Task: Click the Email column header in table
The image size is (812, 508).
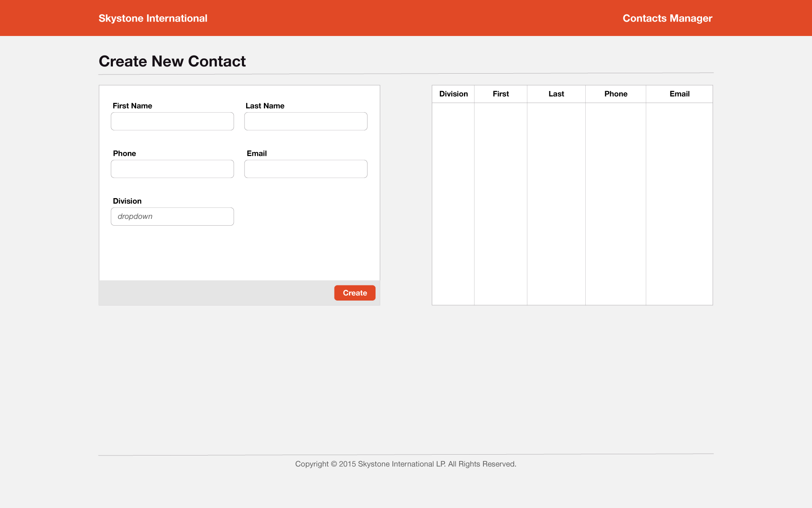Action: (679, 94)
